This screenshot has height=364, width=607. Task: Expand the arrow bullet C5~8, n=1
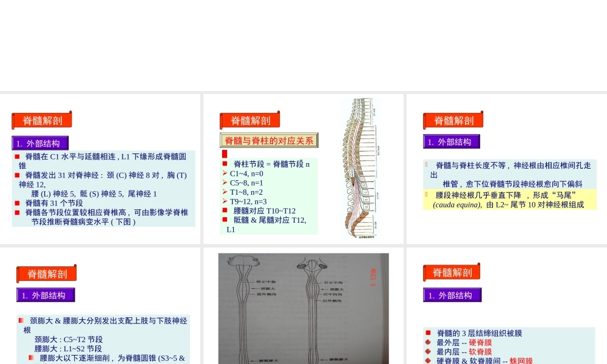point(225,182)
